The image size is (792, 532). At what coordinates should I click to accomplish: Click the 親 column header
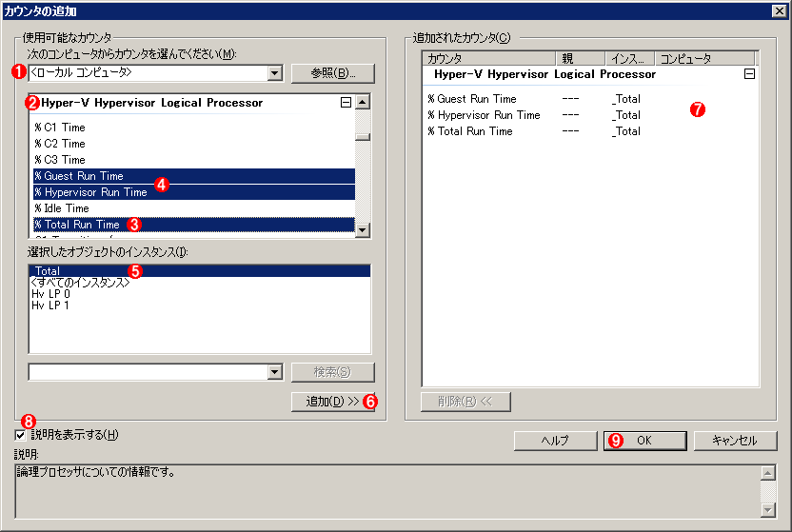pos(581,59)
